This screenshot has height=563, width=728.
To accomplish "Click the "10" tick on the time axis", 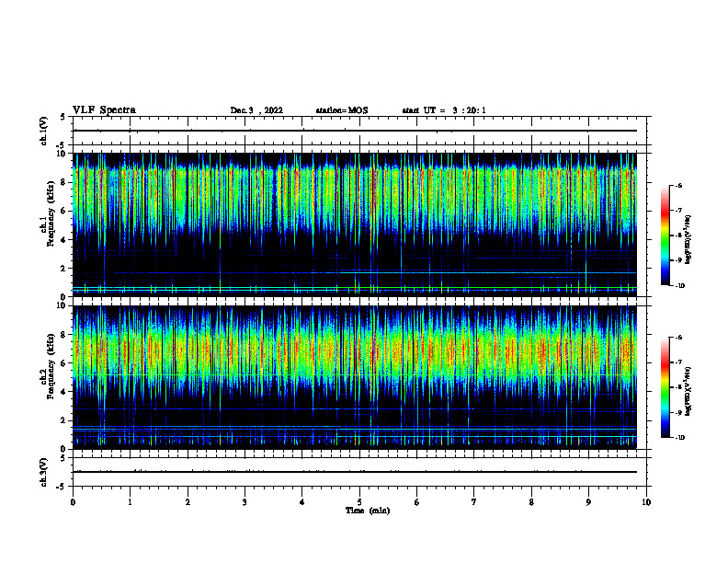I will (x=646, y=502).
